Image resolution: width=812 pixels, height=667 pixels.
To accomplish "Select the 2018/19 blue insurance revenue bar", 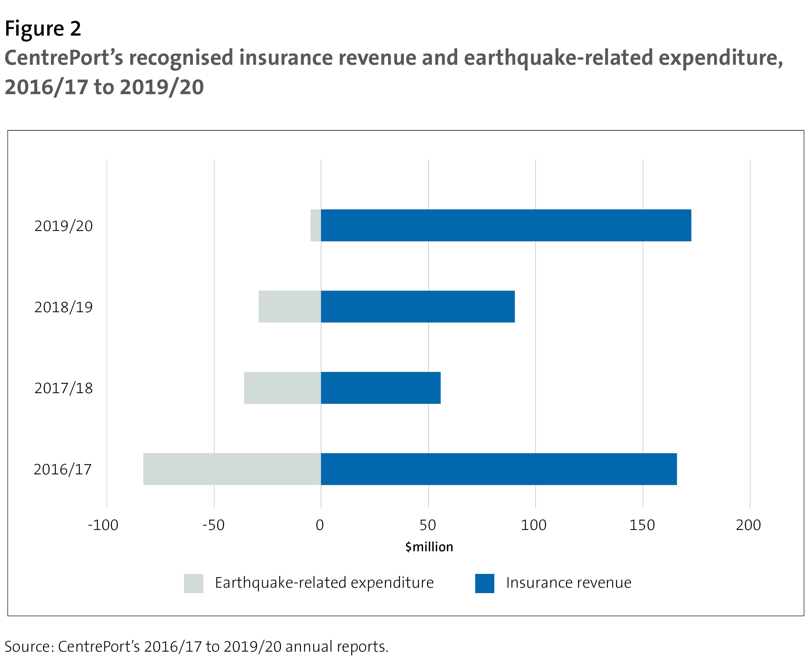I will 418,306.
